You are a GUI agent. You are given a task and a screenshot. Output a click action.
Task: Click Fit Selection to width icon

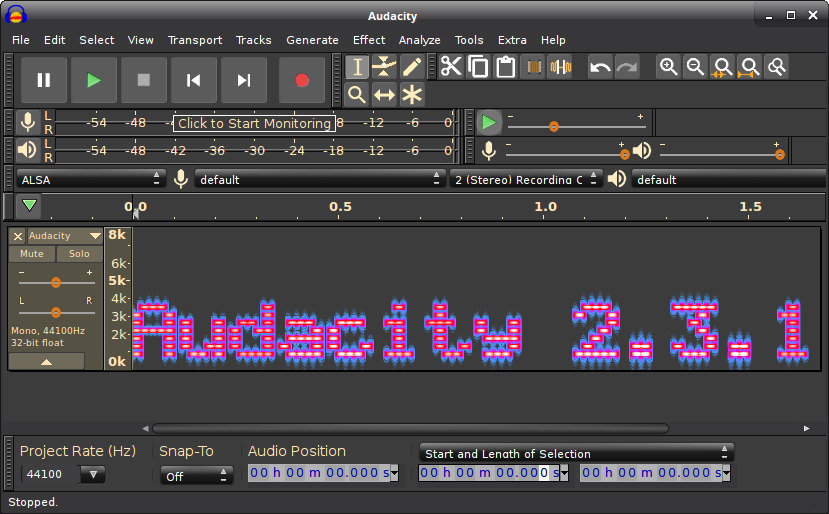pyautogui.click(x=722, y=67)
